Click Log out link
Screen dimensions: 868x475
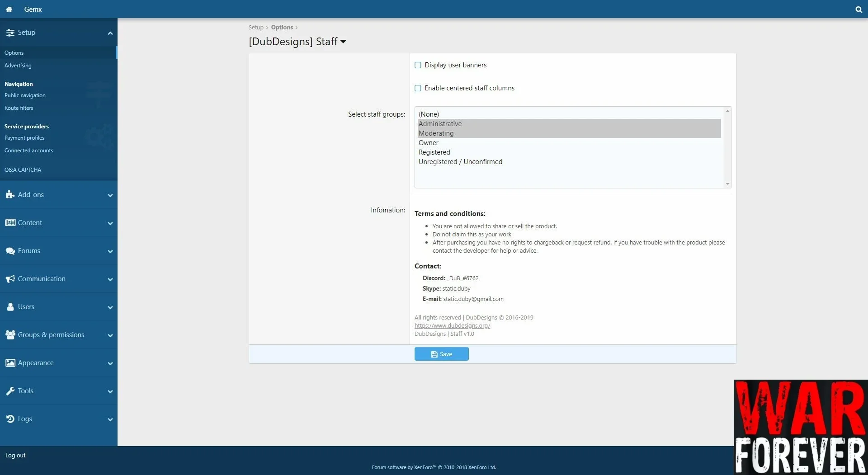coord(15,456)
